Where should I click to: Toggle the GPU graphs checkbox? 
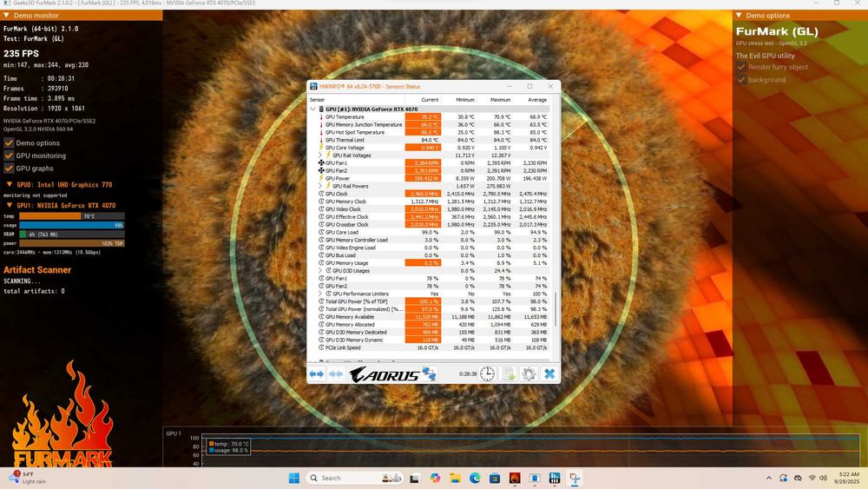[x=9, y=169]
